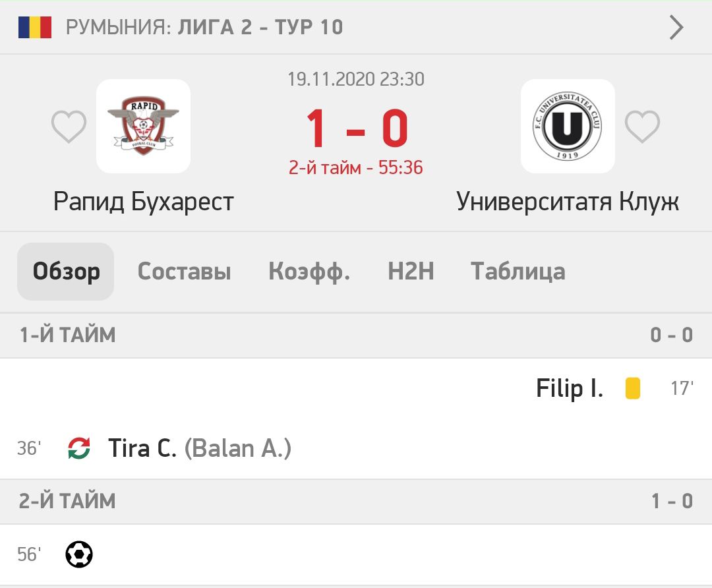Open the Таблица tab
The image size is (712, 588).
click(x=518, y=272)
